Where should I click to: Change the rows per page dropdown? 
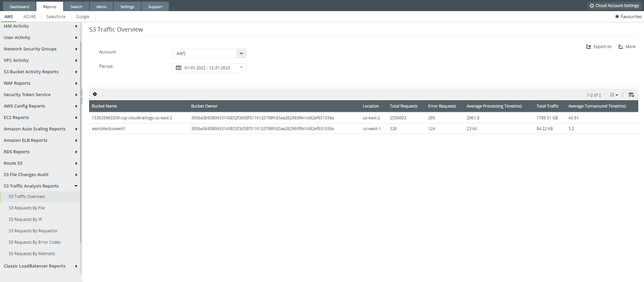614,95
